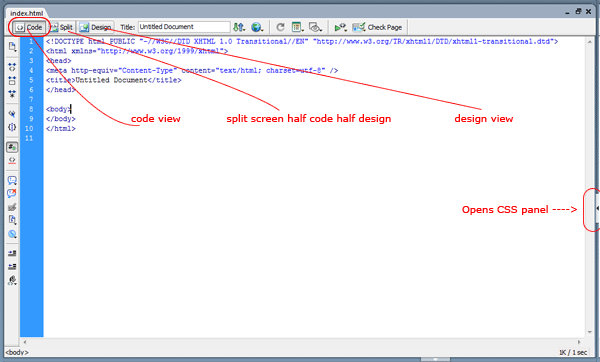Restore down the document window
This screenshot has width=600, height=362.
[x=578, y=11]
